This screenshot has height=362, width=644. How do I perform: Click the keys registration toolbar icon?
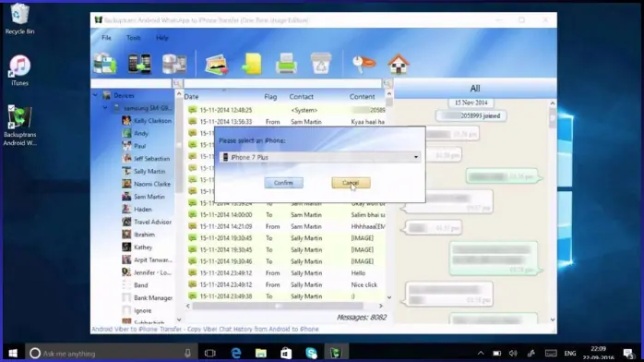364,65
